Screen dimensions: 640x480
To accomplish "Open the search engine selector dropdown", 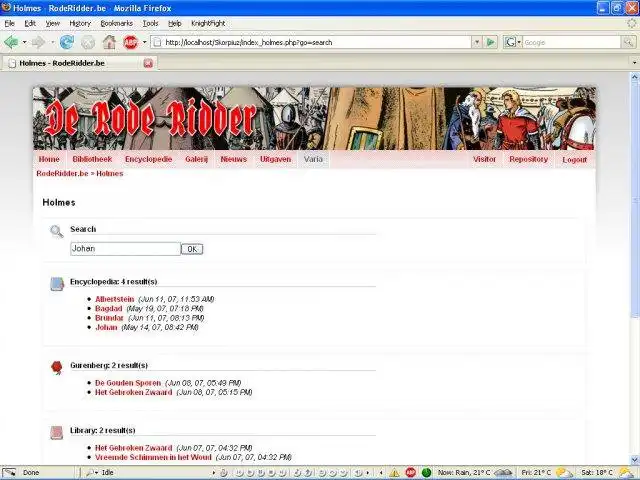I will (519, 42).
